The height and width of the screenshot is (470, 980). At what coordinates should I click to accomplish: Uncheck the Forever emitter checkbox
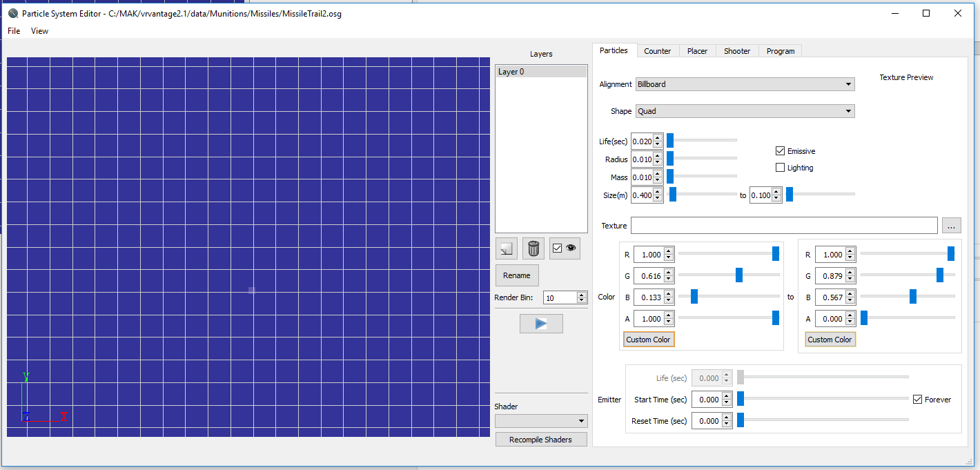click(x=917, y=400)
